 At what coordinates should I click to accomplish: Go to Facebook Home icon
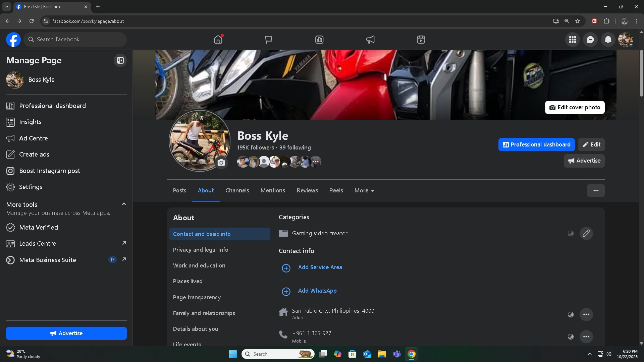[x=218, y=40]
